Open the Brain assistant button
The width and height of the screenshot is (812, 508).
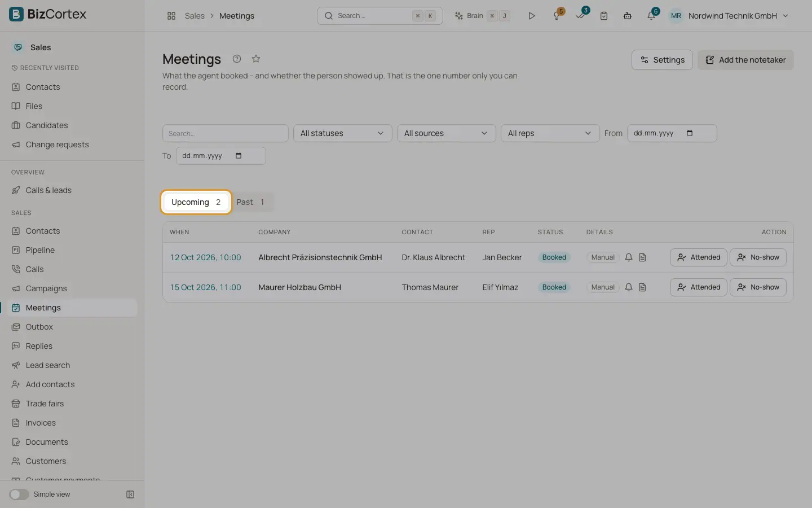pos(483,16)
